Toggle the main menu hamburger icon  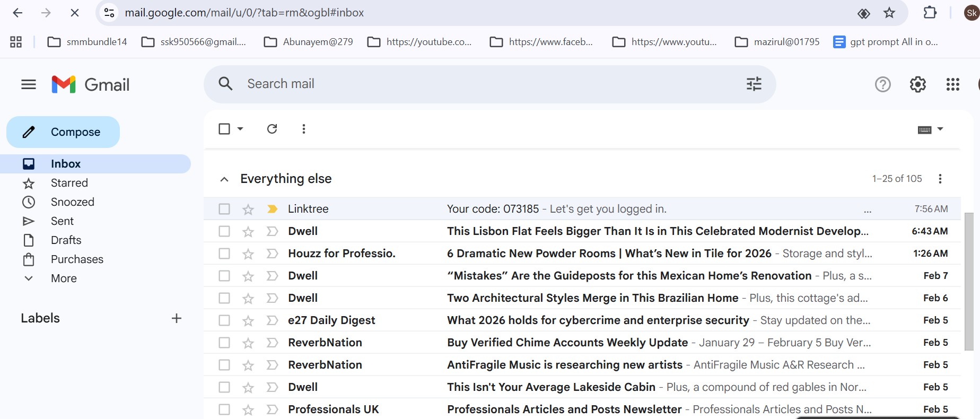pyautogui.click(x=29, y=84)
